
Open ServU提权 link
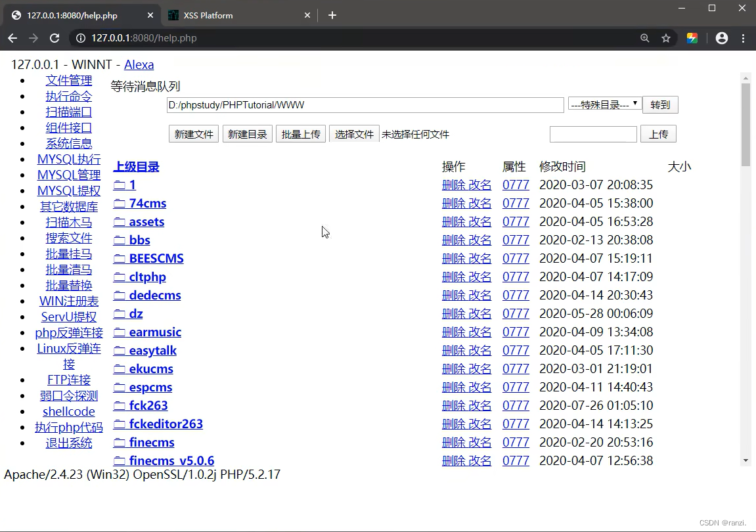[x=69, y=317]
